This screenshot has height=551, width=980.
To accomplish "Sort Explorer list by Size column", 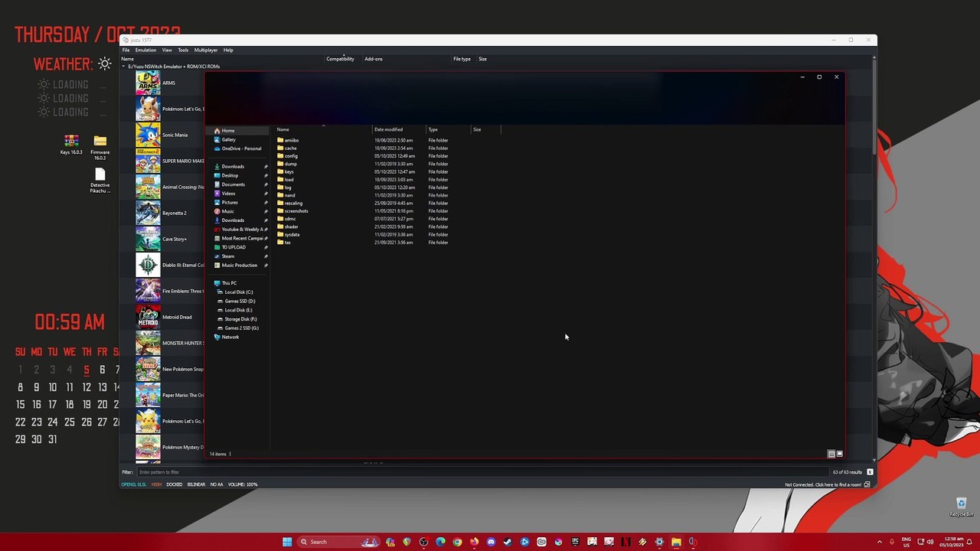I will pos(477,129).
